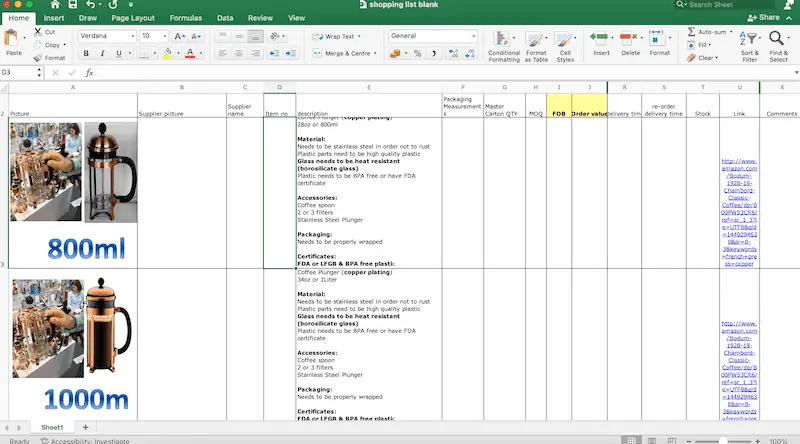Image resolution: width=800 pixels, height=444 pixels.
Task: Click the Redo arrow icon
Action: click(x=113, y=5)
